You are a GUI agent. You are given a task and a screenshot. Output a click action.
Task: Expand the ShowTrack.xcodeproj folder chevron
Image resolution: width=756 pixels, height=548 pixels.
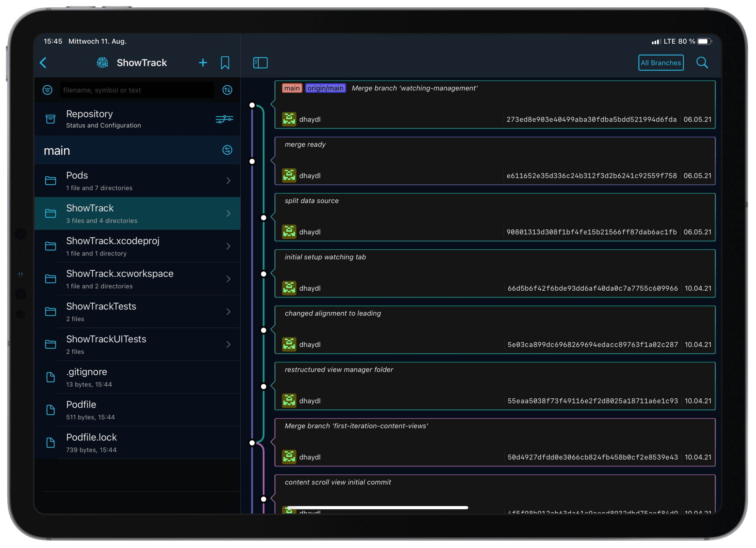(x=228, y=246)
